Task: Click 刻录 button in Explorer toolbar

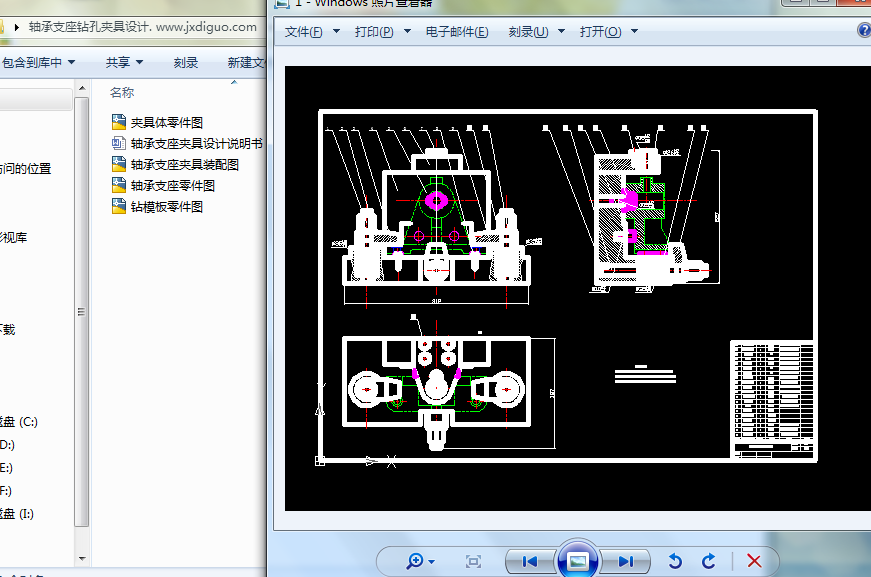Action: [186, 63]
